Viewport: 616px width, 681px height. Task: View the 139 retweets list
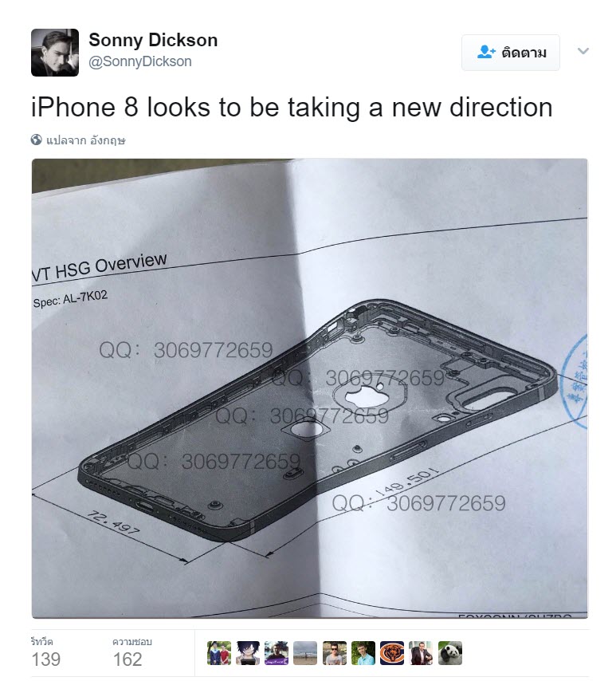[x=46, y=652]
